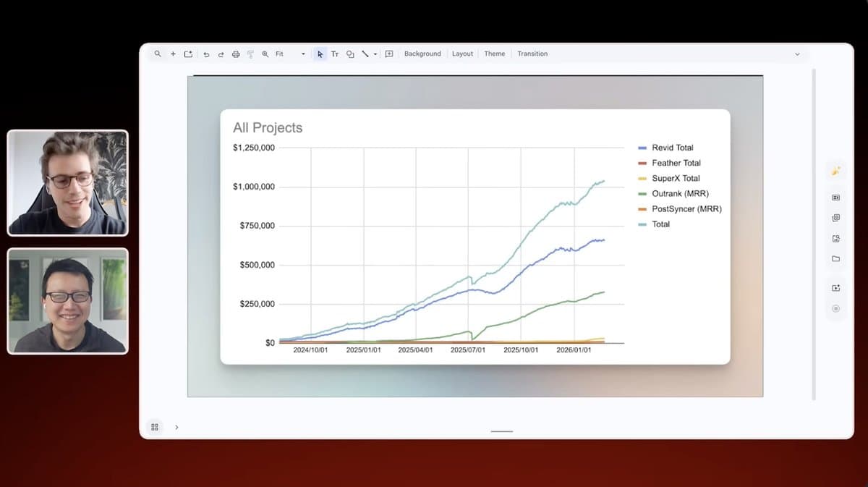Open the Gemini sparkle panel

coord(835,171)
